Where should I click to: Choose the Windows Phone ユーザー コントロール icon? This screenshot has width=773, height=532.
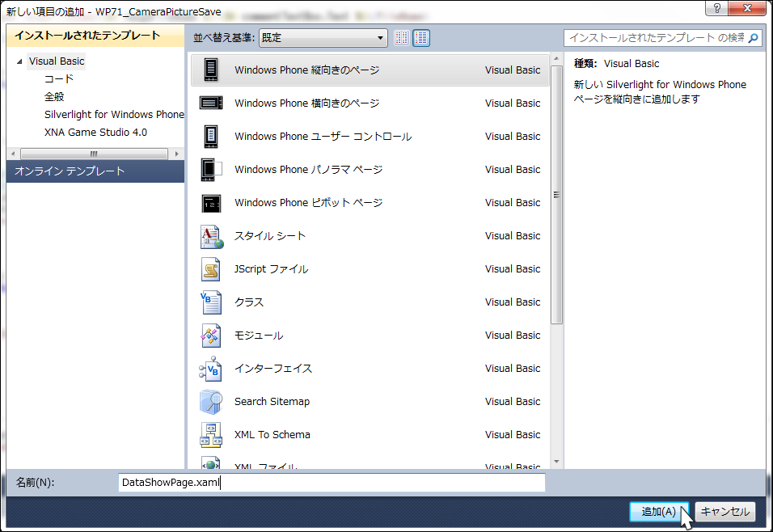211,136
